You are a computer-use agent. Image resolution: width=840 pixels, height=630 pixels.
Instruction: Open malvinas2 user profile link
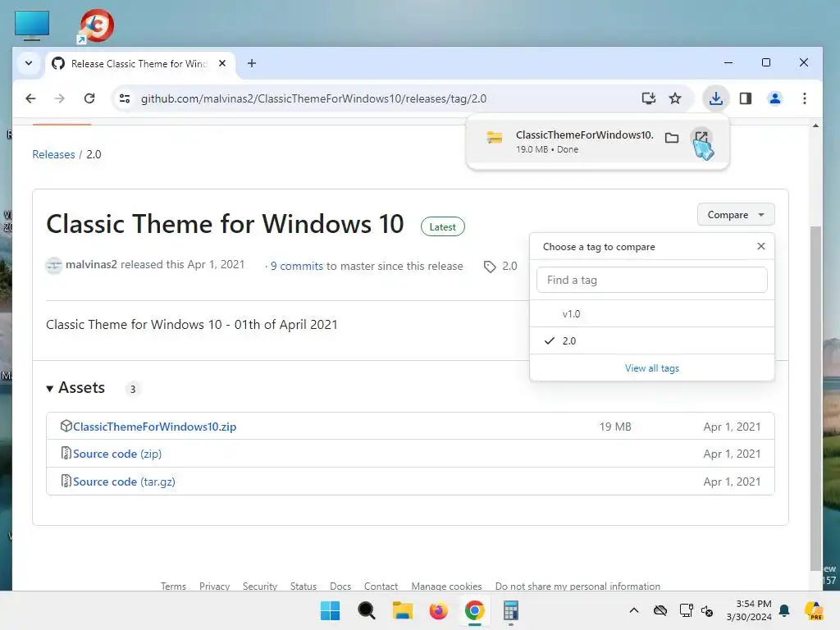point(91,265)
